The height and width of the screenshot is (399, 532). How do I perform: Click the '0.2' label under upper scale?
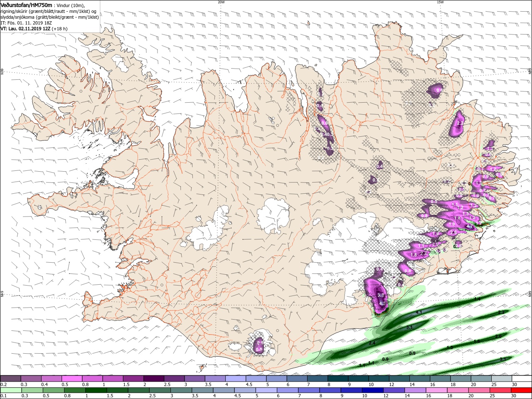click(x=3, y=384)
